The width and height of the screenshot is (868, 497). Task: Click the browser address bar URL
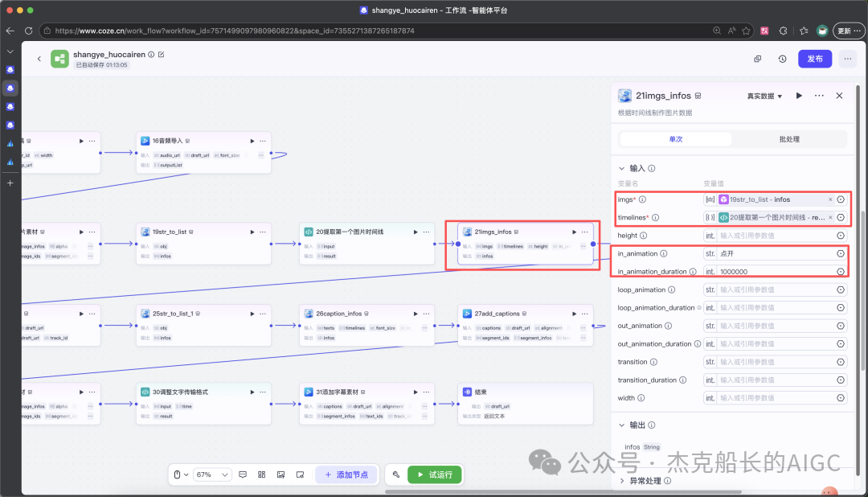pos(235,31)
